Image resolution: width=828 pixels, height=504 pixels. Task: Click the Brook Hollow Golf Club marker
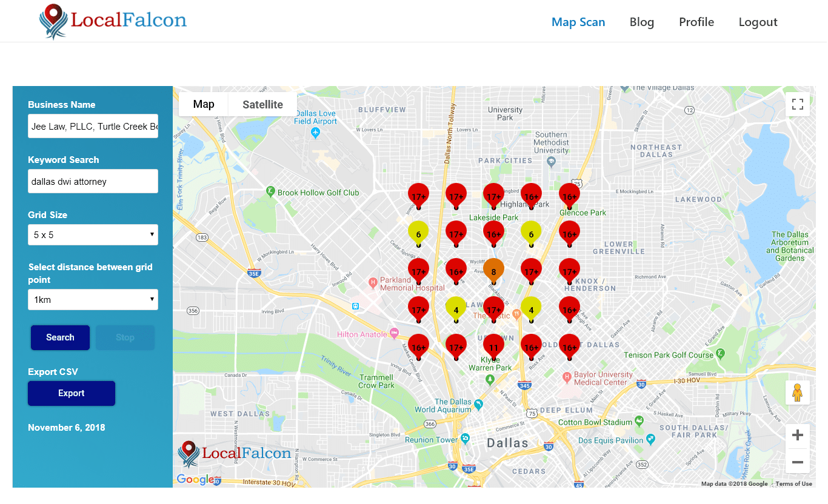tap(270, 192)
